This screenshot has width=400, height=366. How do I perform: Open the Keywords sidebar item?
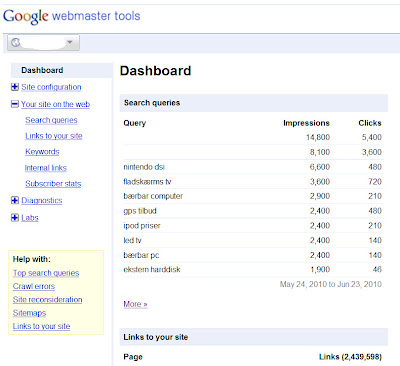pyautogui.click(x=42, y=152)
